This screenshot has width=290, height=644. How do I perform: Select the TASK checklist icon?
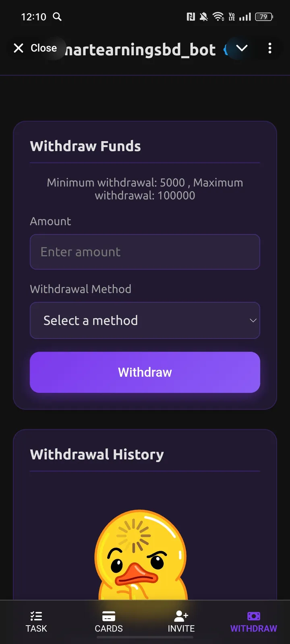[36, 615]
